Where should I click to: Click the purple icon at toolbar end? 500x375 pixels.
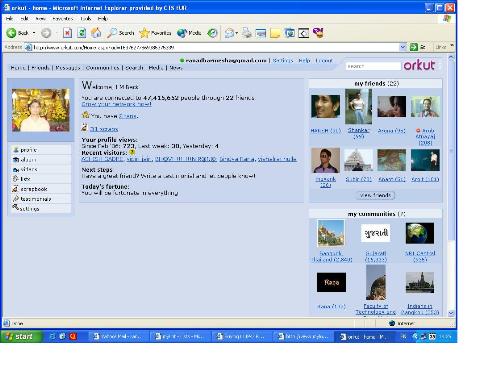click(x=318, y=32)
